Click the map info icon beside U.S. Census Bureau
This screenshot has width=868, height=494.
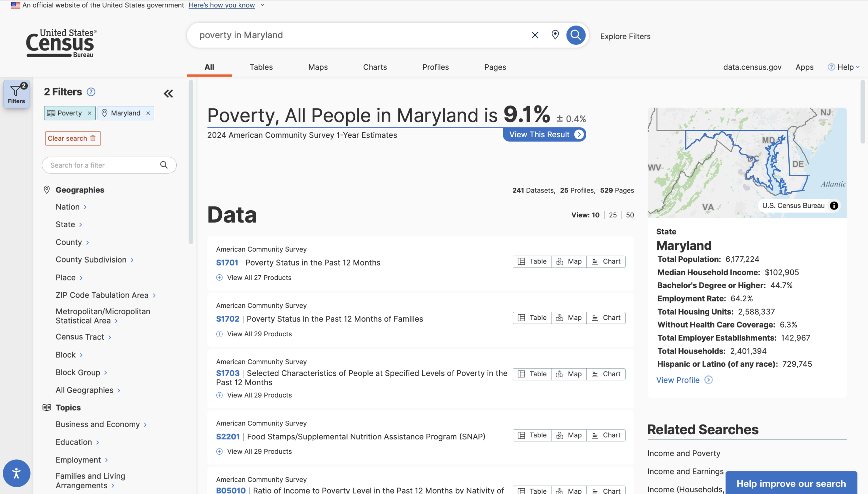tap(834, 205)
